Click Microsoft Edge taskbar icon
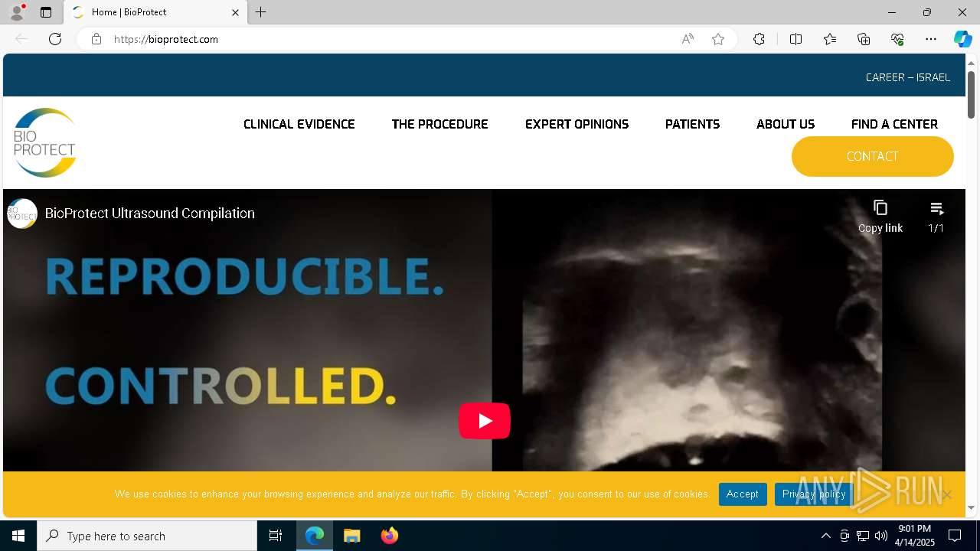Screen dimensions: 980x551 pos(315,536)
